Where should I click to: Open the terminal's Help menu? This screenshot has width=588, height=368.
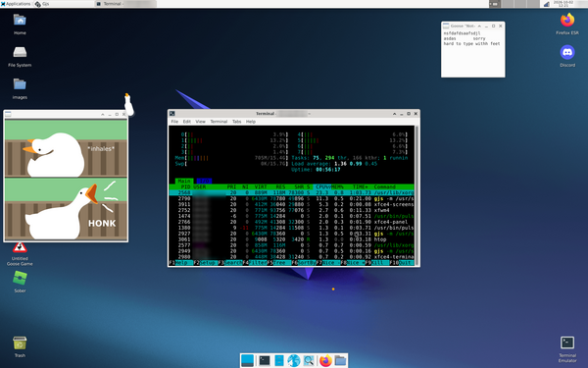(x=251, y=122)
